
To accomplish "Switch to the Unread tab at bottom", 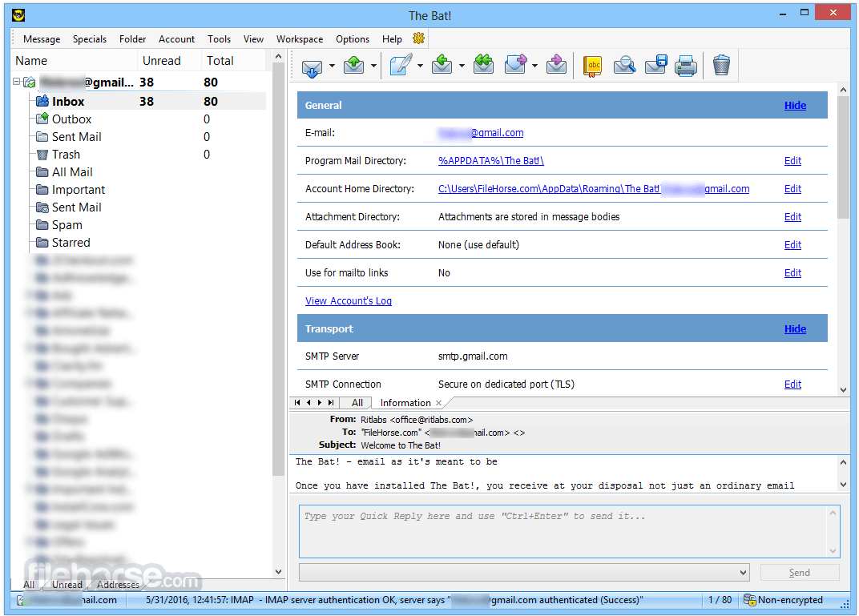I will pyautogui.click(x=67, y=584).
